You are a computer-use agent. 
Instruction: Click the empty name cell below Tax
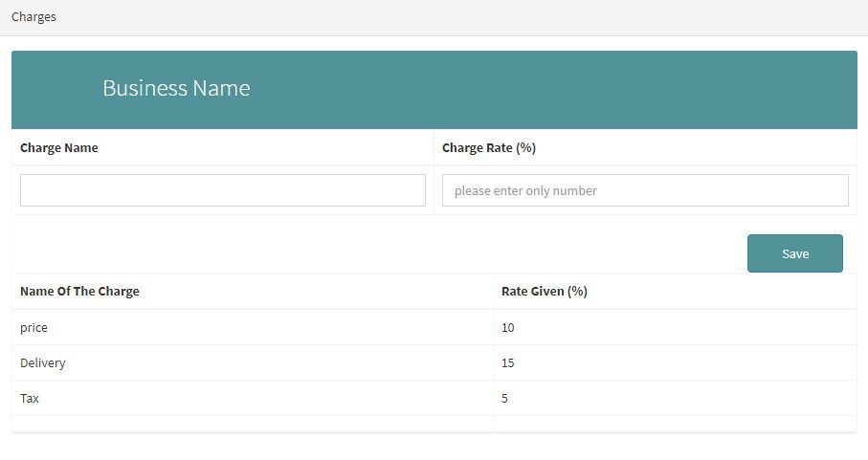pos(252,424)
